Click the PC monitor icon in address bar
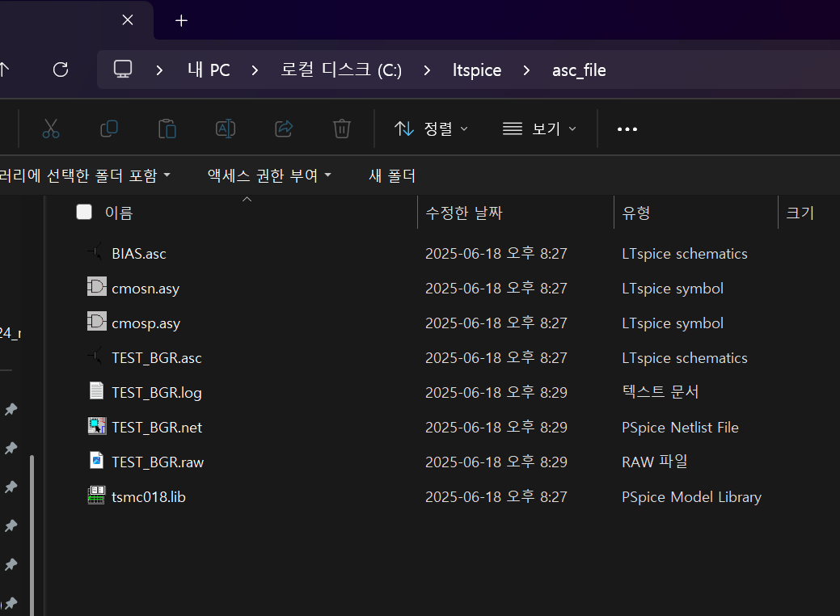The width and height of the screenshot is (840, 616). 123,69
